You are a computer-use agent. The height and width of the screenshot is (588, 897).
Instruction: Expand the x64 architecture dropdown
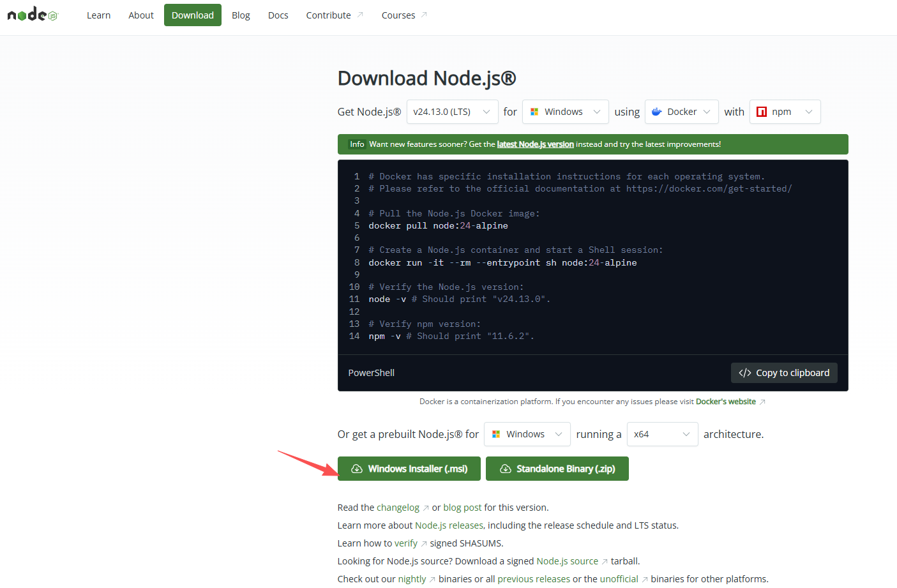[662, 434]
